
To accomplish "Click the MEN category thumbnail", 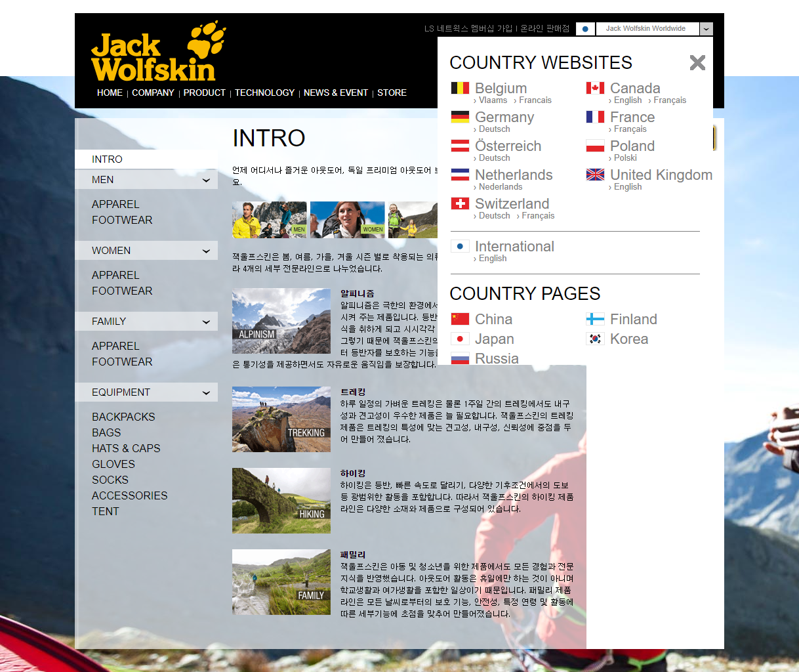I will [270, 220].
